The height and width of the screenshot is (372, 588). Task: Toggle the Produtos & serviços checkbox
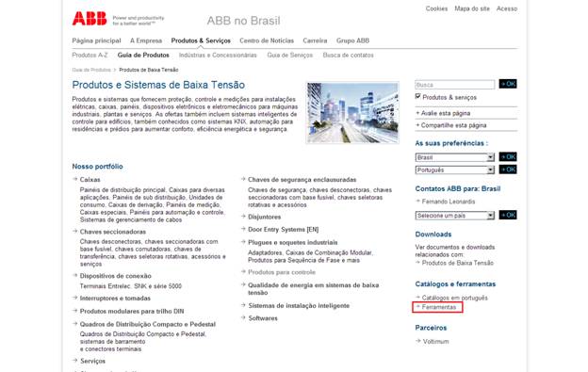418,97
